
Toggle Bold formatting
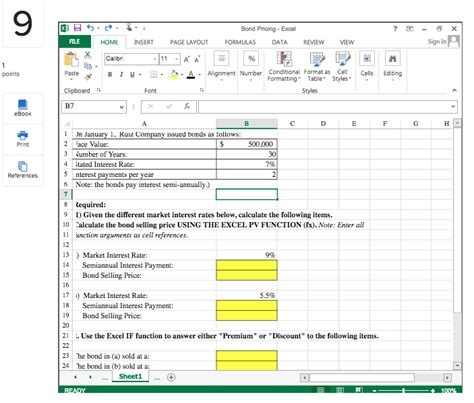(110, 75)
